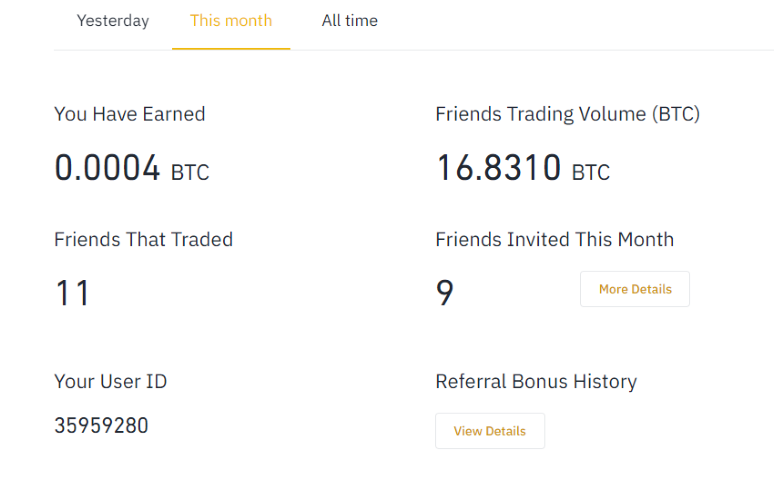Click the You Have Earned label
Viewport: 780px width, 485px height.
coord(129,114)
